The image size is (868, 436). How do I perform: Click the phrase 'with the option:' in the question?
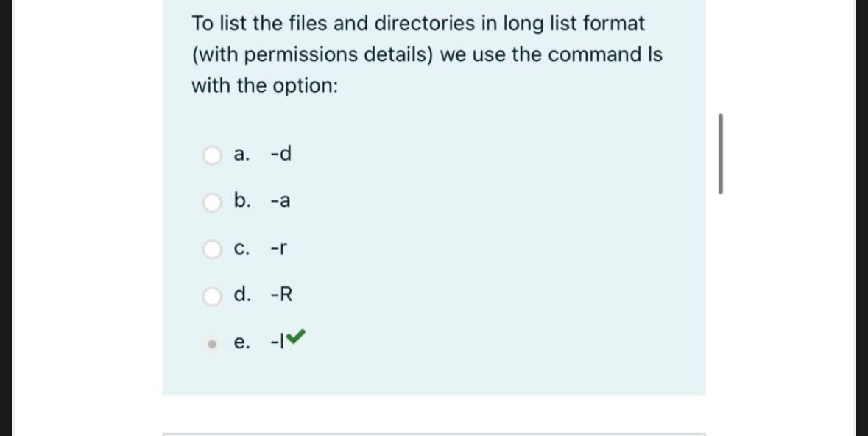point(264,85)
